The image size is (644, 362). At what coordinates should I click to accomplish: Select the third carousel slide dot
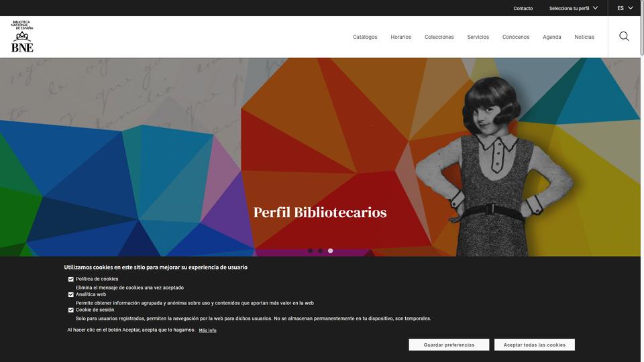[x=330, y=251]
